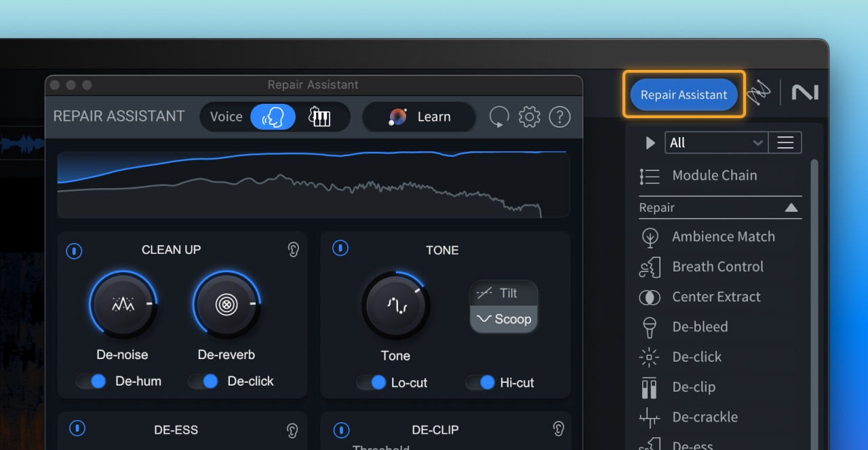The height and width of the screenshot is (450, 868).
Task: Open the All module filter dropdown
Action: [x=717, y=143]
